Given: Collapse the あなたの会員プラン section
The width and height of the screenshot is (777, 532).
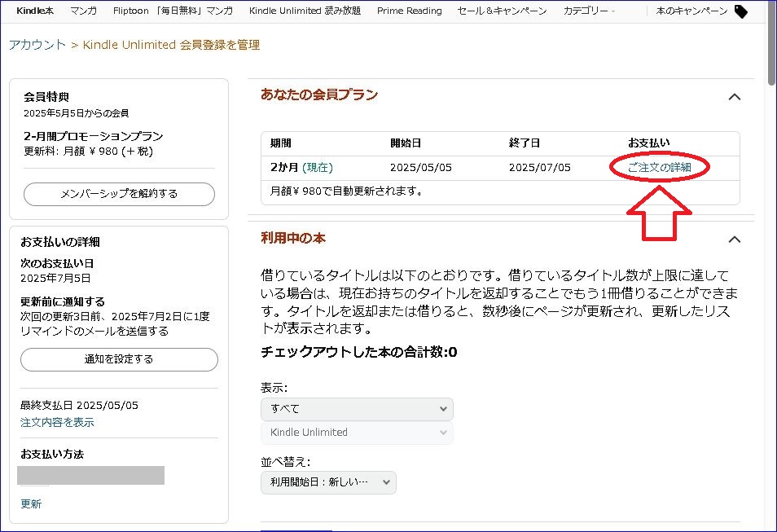Looking at the screenshot, I should coord(735,97).
